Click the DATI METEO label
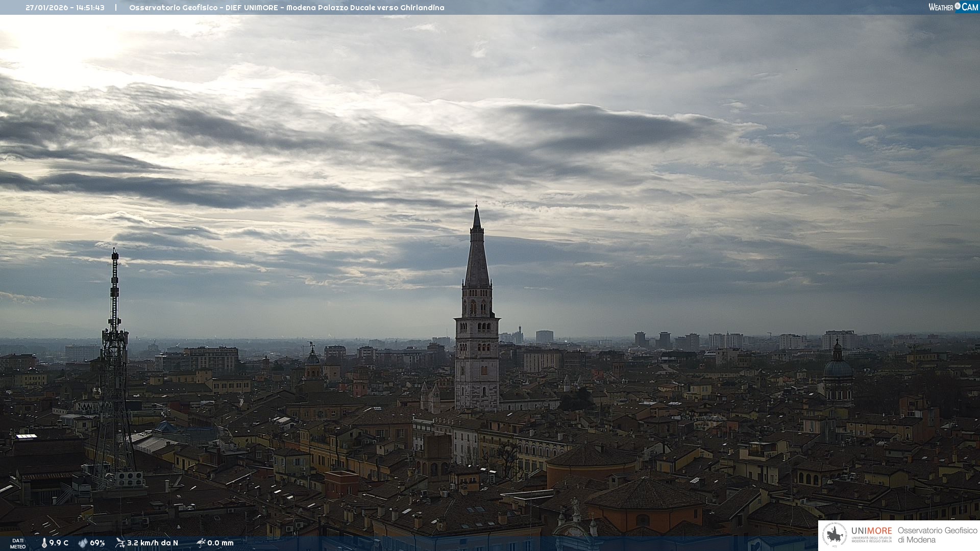 (18, 543)
